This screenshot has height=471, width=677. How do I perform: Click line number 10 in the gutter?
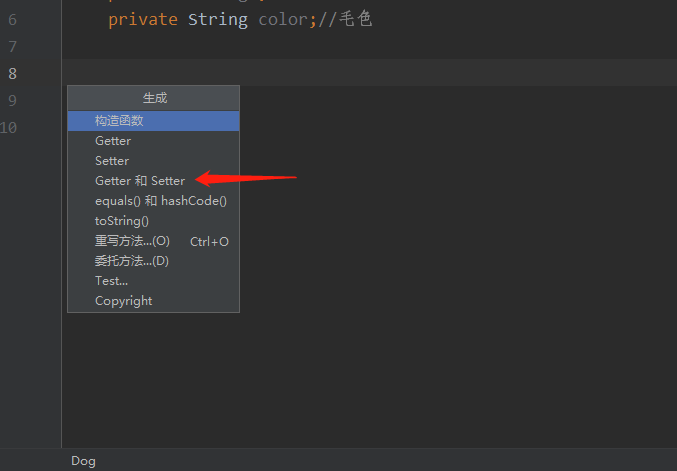[9, 127]
